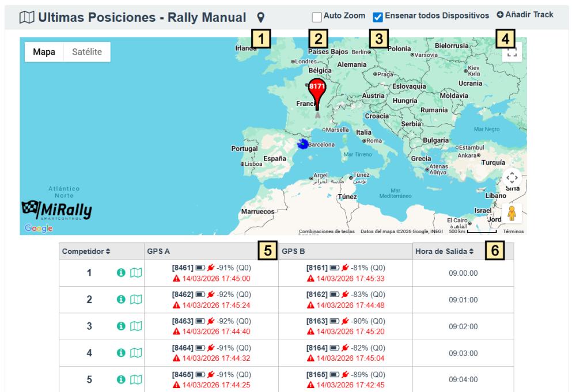Select the Mapa view tab
The height and width of the screenshot is (392, 576).
[44, 52]
